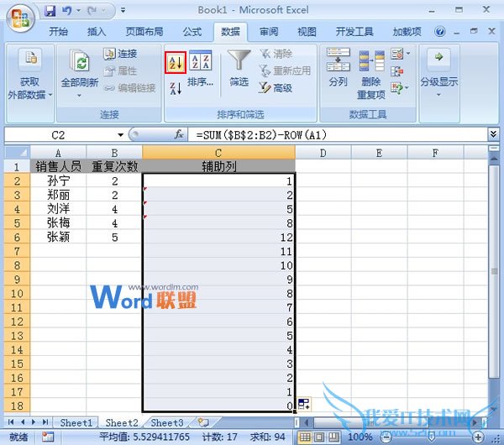Expand the formula bar chevron
This screenshot has height=445, width=504.
tap(493, 134)
